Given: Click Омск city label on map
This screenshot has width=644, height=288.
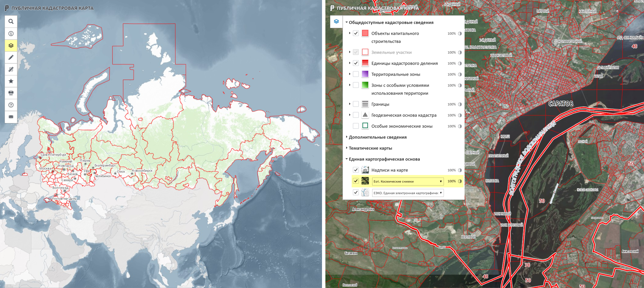Looking at the screenshot, I should tap(121, 171).
